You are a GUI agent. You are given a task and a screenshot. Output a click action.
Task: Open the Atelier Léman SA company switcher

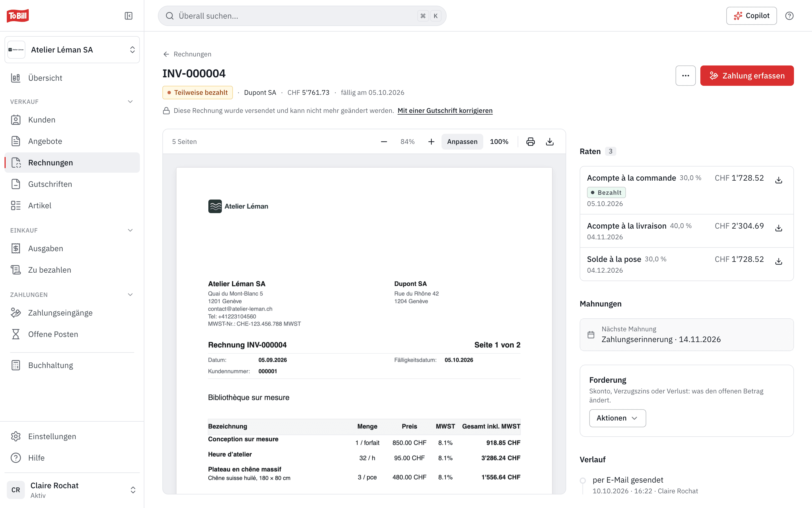pos(72,50)
